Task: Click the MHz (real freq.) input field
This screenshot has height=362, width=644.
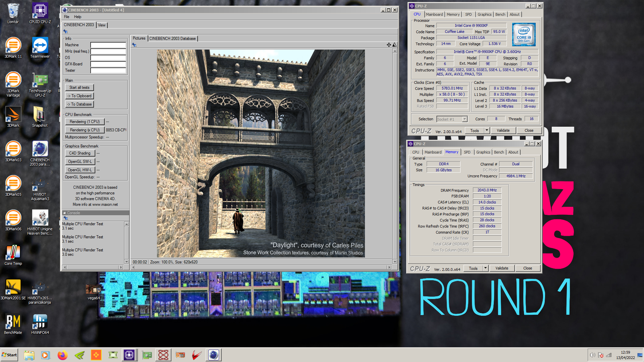Action: click(x=108, y=51)
